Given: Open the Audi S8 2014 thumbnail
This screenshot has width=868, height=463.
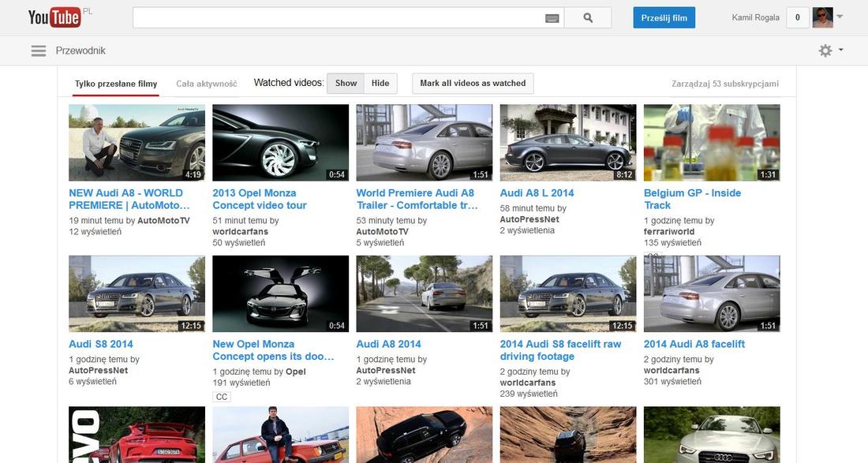Looking at the screenshot, I should [x=137, y=293].
